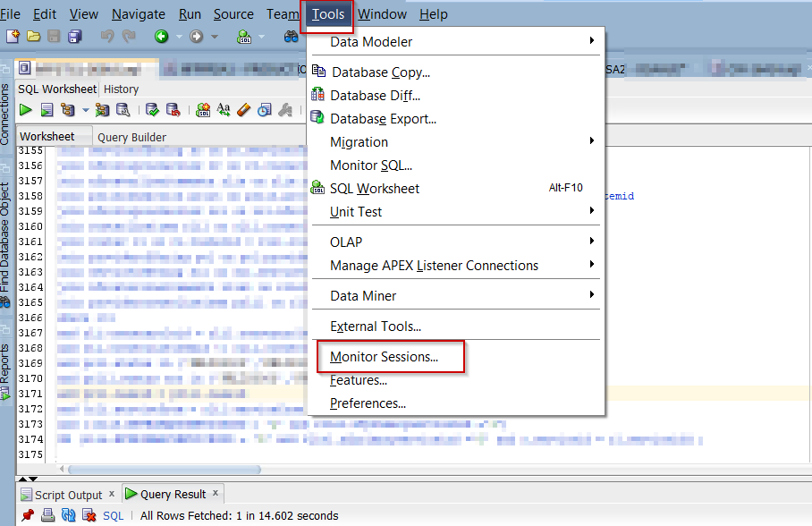Select Monitor Sessions from the Tools menu

[390, 357]
